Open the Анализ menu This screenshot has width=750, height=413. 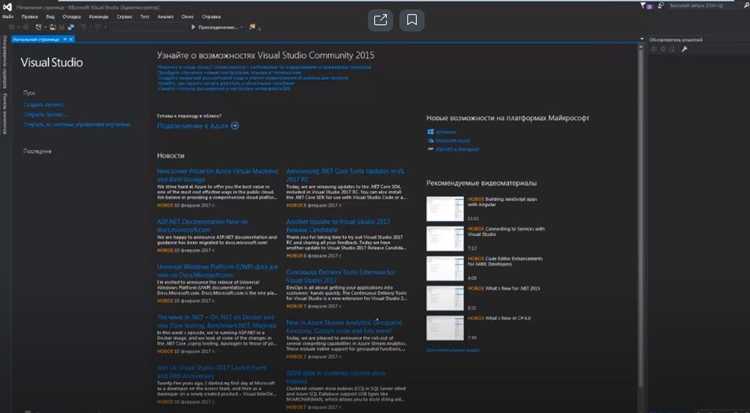(x=165, y=17)
